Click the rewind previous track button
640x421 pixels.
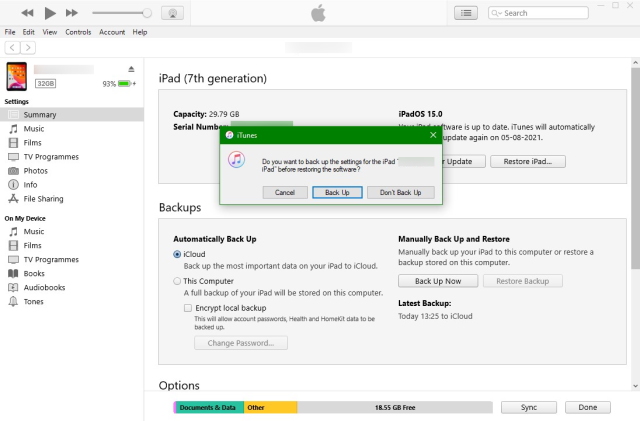(27, 13)
